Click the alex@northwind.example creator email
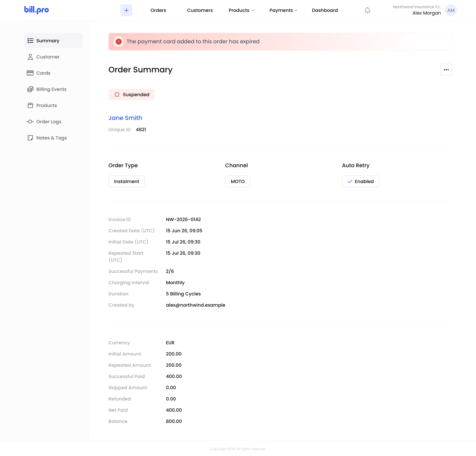This screenshot has width=476, height=456. [196, 305]
